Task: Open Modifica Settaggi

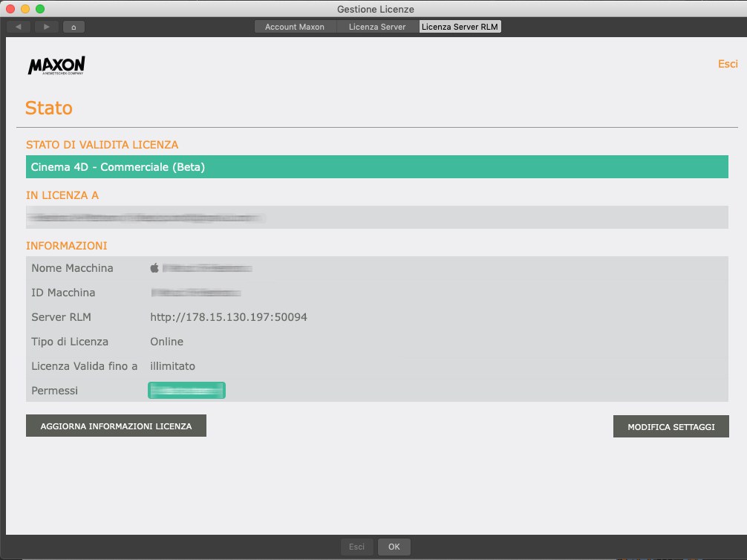Action: tap(671, 426)
